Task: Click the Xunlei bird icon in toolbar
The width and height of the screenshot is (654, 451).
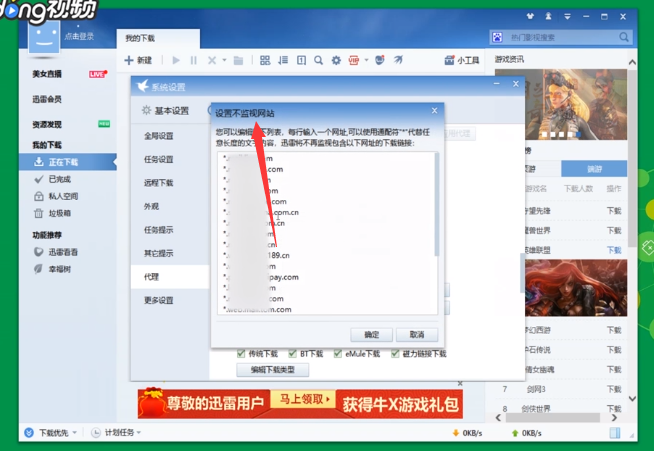Action: click(x=398, y=60)
